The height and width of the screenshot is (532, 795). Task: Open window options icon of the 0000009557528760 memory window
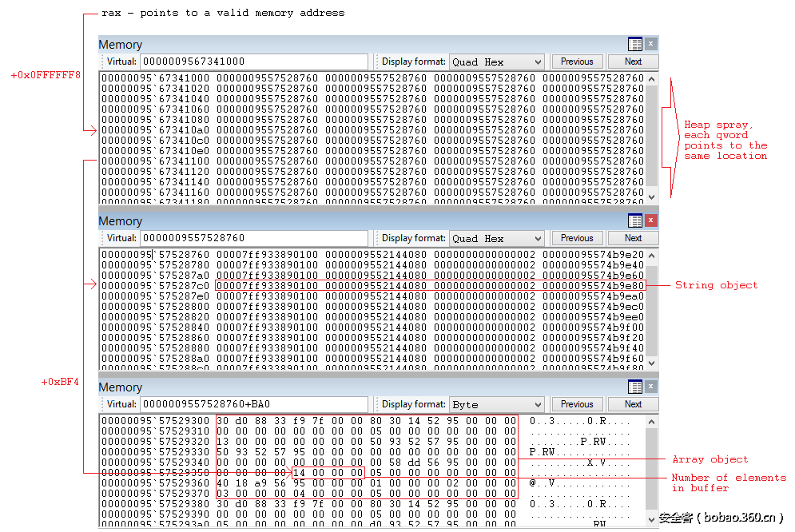pyautogui.click(x=635, y=220)
